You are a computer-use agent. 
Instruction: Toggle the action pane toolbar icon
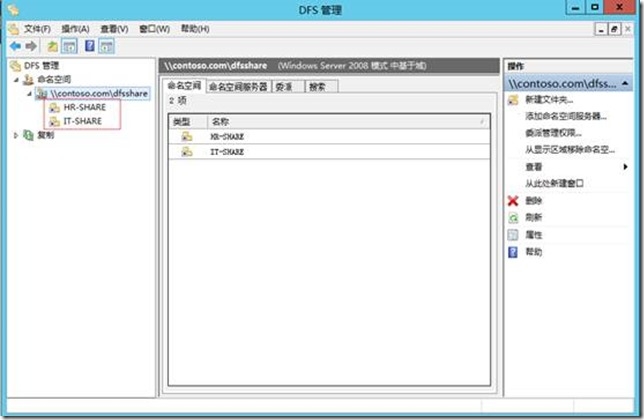107,46
